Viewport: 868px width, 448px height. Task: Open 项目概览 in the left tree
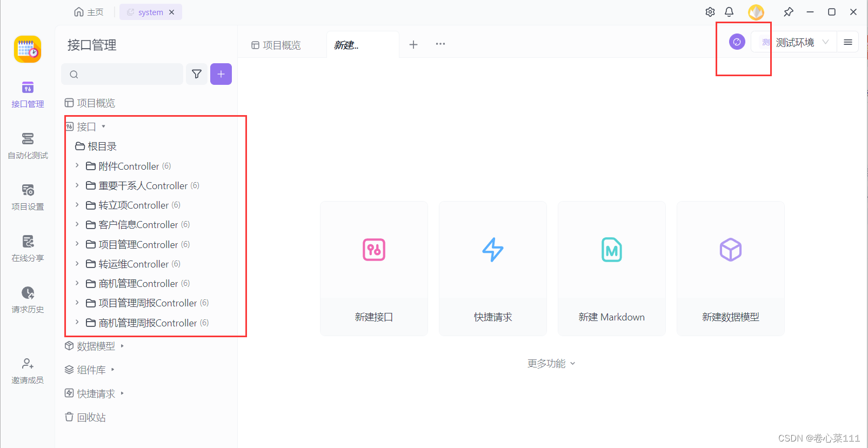(x=90, y=103)
